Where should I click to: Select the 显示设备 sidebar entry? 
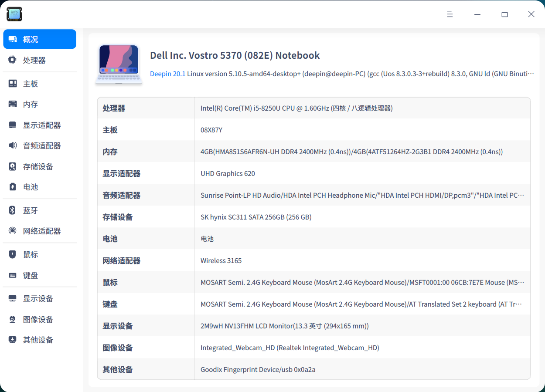[x=40, y=298]
